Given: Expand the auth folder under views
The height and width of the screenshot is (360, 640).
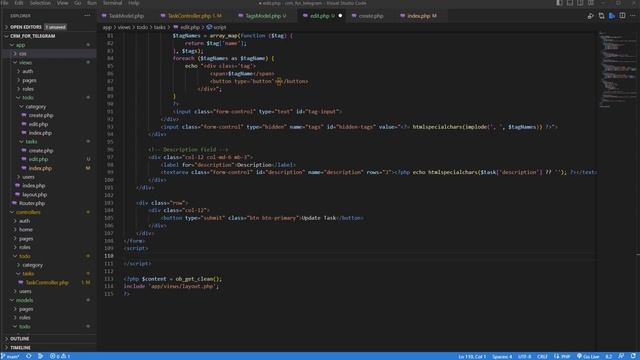Looking at the screenshot, I should [27, 71].
